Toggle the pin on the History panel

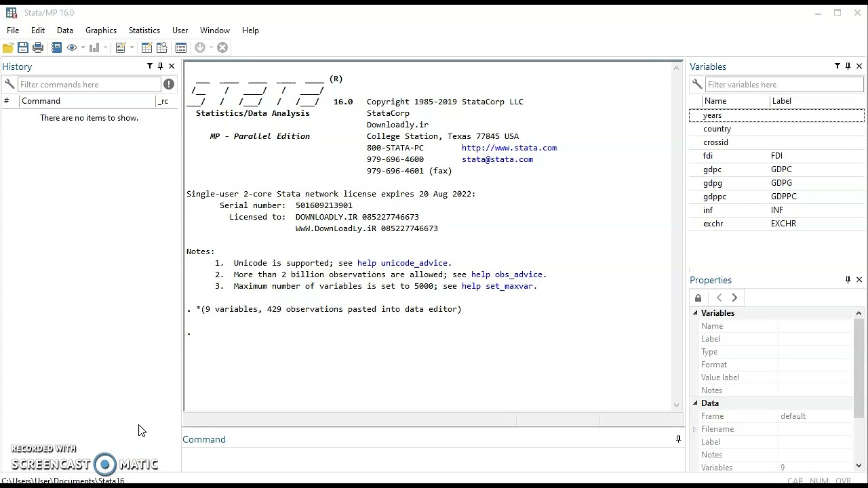(x=161, y=66)
